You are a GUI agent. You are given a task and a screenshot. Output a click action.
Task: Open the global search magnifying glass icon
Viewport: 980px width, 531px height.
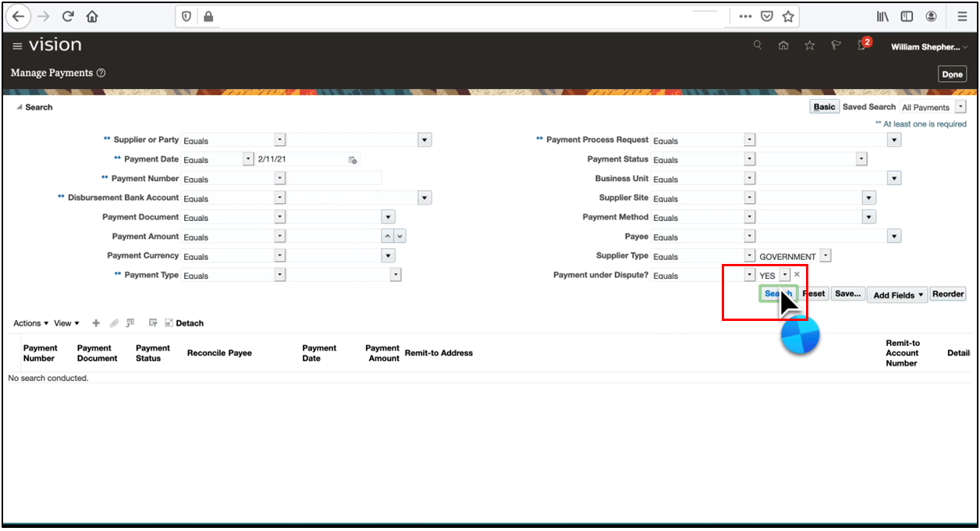[757, 45]
